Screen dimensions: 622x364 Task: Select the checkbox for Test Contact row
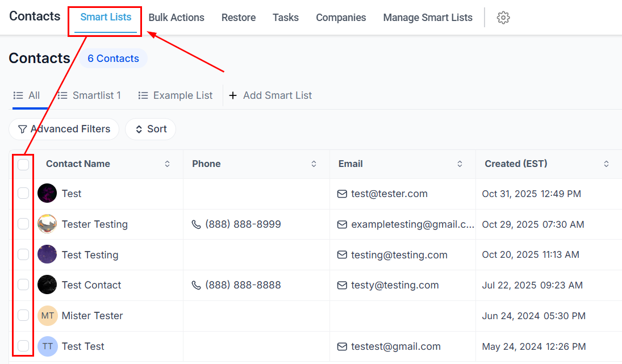(23, 285)
